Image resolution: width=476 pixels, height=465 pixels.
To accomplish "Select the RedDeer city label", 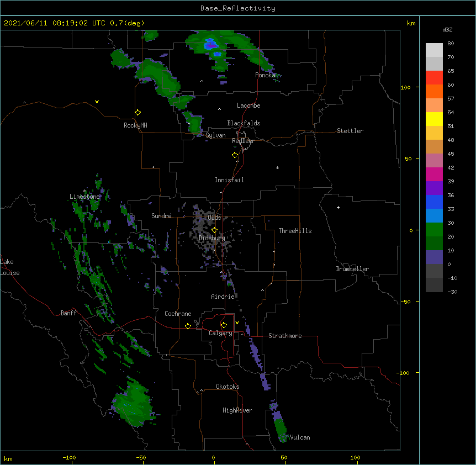I will click(x=243, y=141).
